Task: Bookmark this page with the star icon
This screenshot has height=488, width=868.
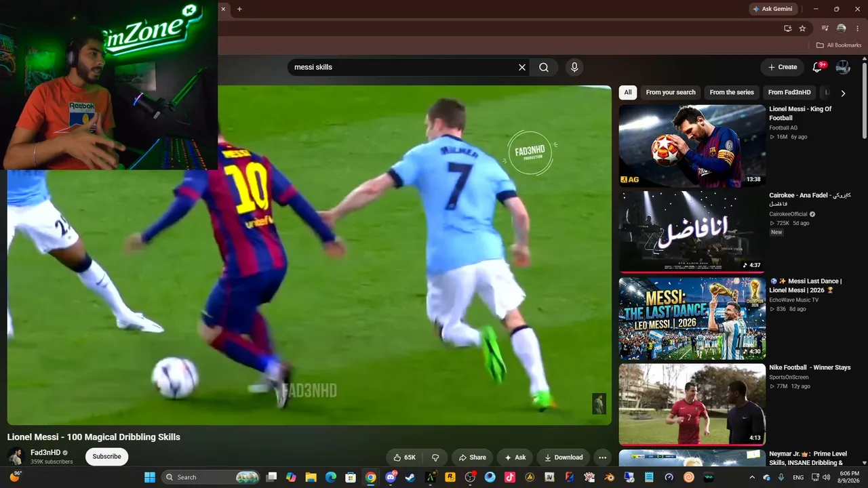Action: click(802, 28)
